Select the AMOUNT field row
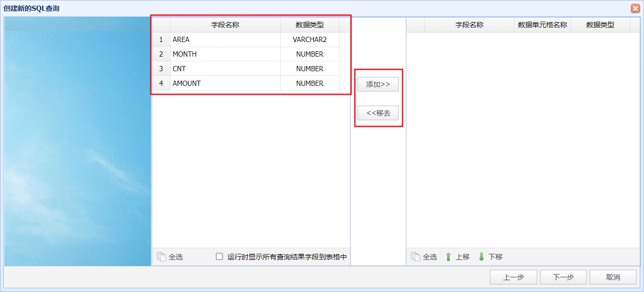Image resolution: width=644 pixels, height=292 pixels. [246, 83]
